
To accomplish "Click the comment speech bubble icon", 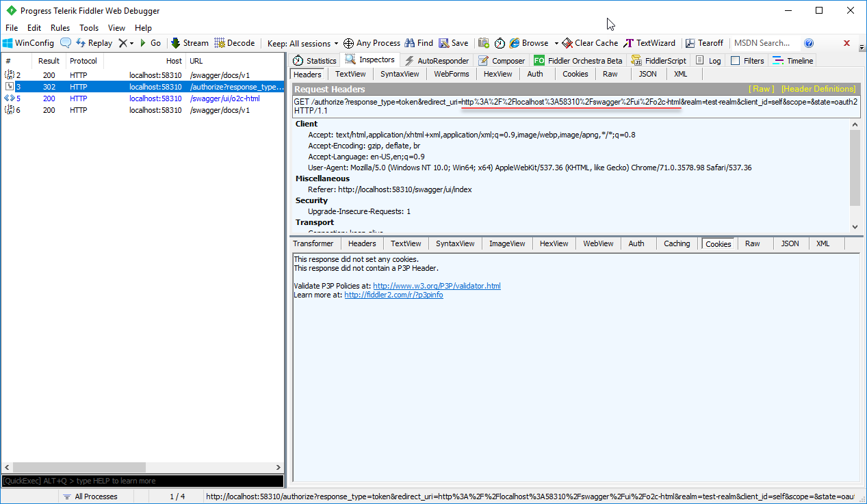I will pos(66,43).
